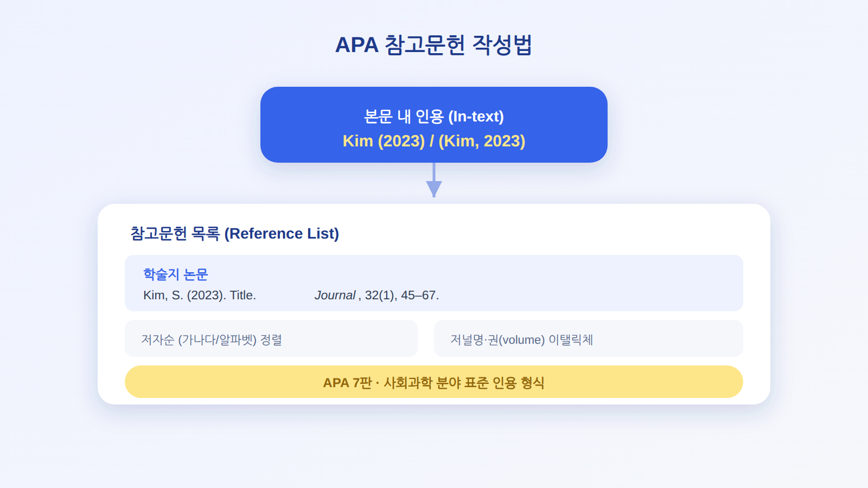Select the 저자순 (가나다/알파벳) 정렬 card
This screenshot has width=868, height=488.
[x=271, y=338]
